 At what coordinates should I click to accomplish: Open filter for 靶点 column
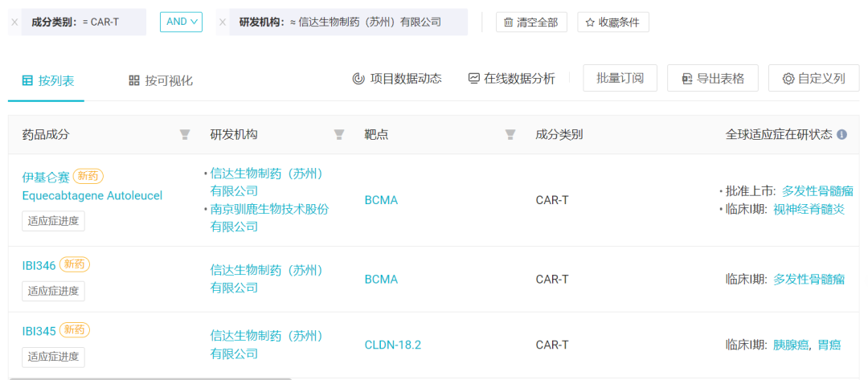510,134
